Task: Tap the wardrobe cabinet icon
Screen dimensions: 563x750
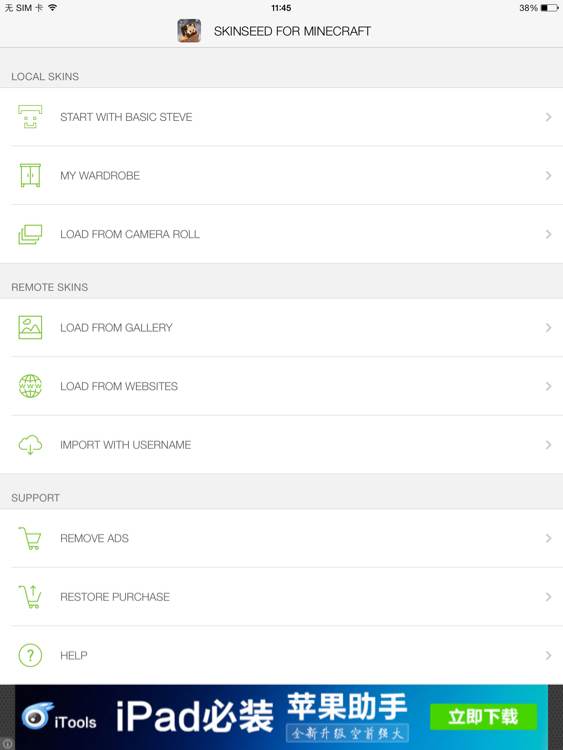Action: pyautogui.click(x=30, y=175)
